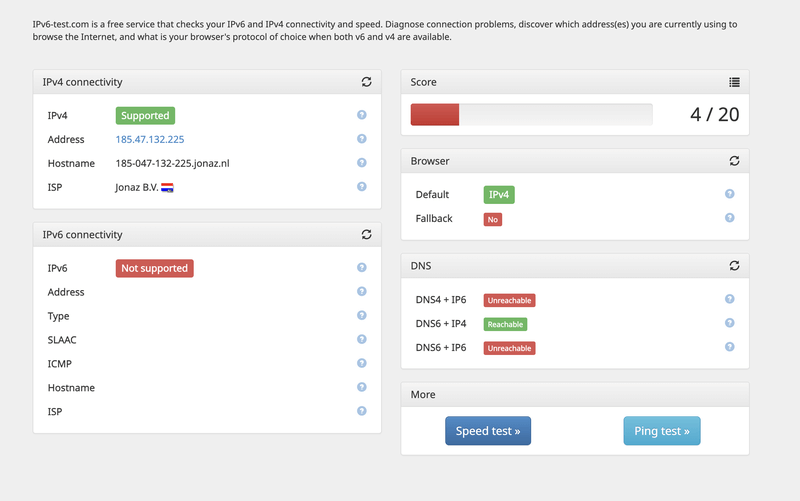
Task: Click the red score progress bar
Action: [435, 114]
